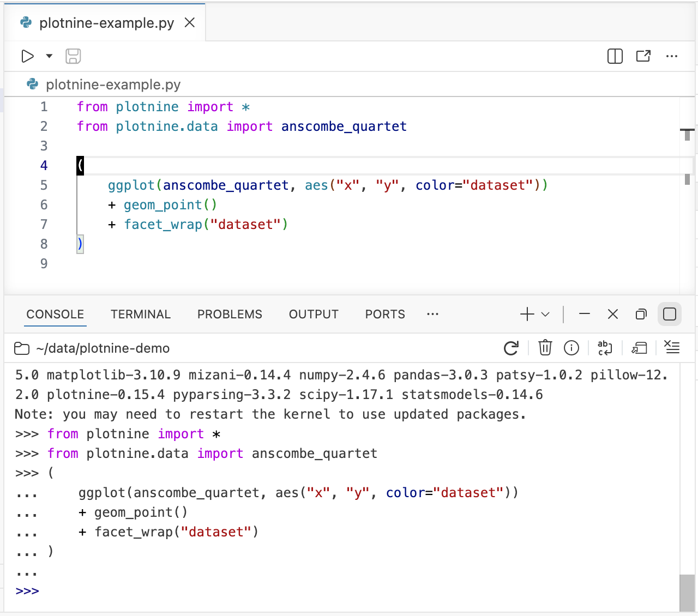Click 'plotnine.data' in editor line 2
The image size is (698, 616).
click(167, 126)
